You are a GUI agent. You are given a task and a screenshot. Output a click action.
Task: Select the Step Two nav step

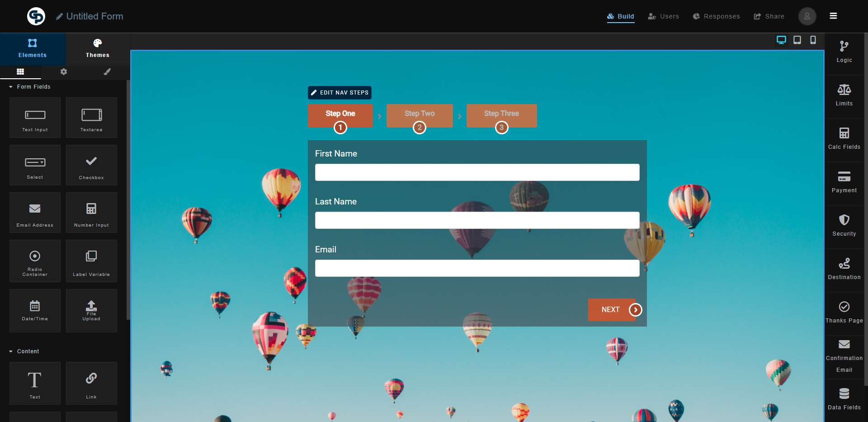click(420, 116)
